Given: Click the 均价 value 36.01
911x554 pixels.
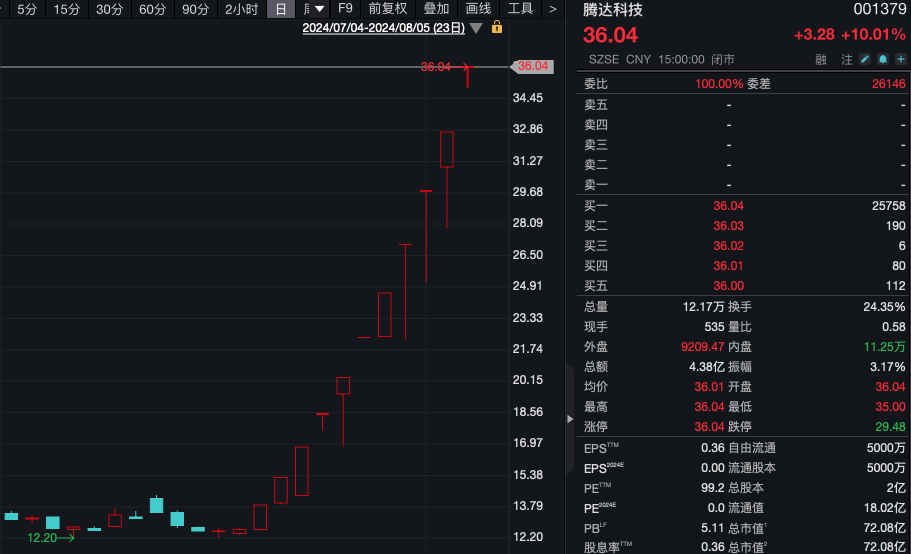Looking at the screenshot, I should [x=709, y=387].
